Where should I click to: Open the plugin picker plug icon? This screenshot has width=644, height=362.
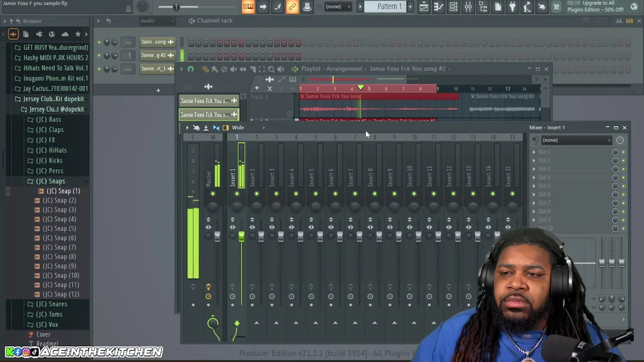point(512,7)
